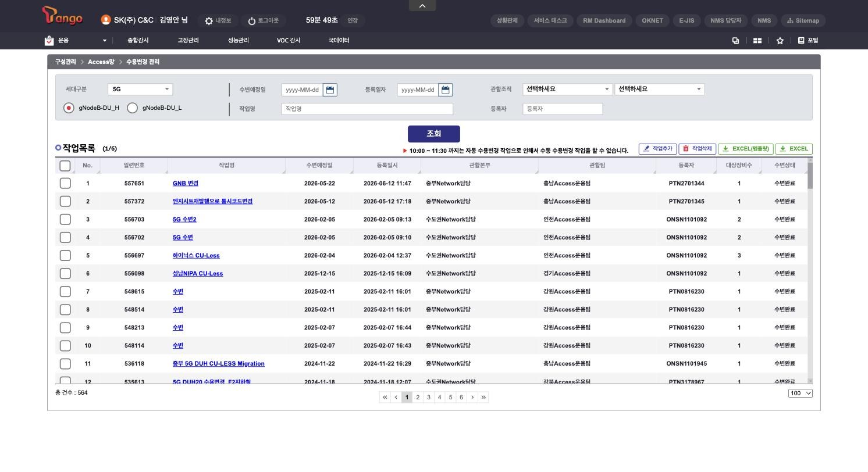Go to previous page arrow
This screenshot has width=868, height=472.
396,397
